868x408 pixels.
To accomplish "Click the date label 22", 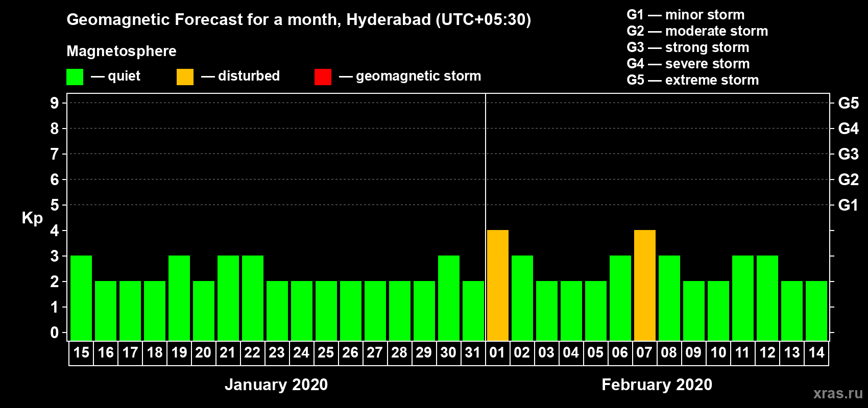I will tap(252, 353).
